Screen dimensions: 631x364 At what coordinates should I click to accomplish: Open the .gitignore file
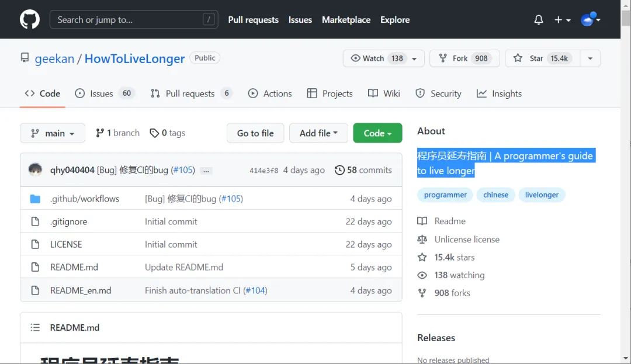68,221
